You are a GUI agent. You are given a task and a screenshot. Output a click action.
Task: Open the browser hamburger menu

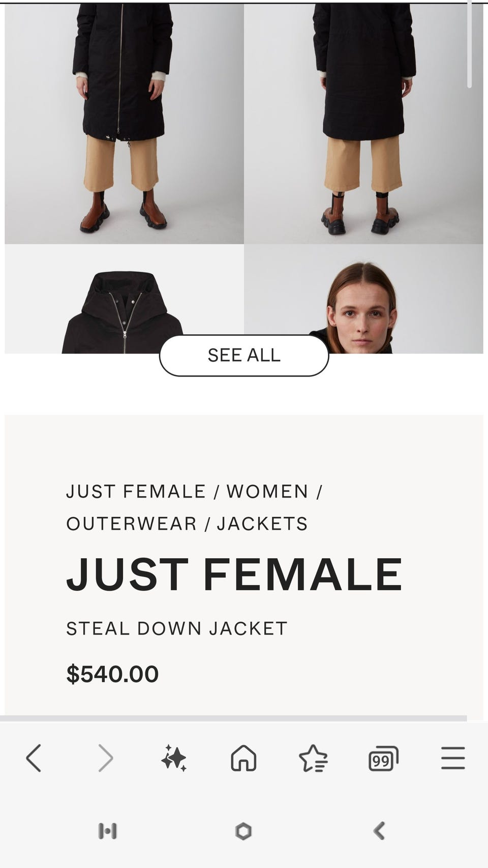(x=453, y=758)
